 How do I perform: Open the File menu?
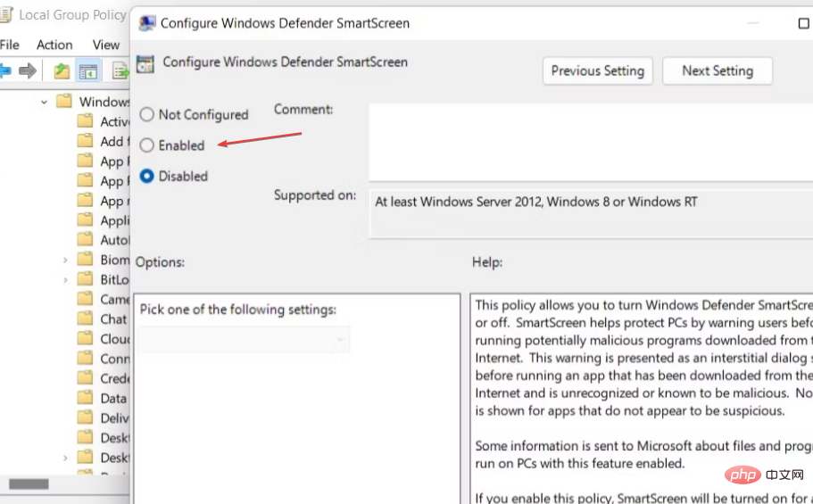(x=9, y=45)
